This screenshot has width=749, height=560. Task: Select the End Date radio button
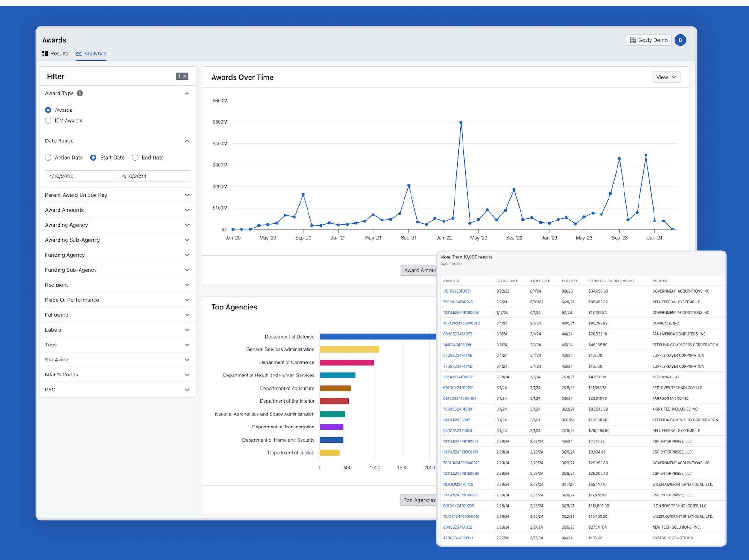135,158
